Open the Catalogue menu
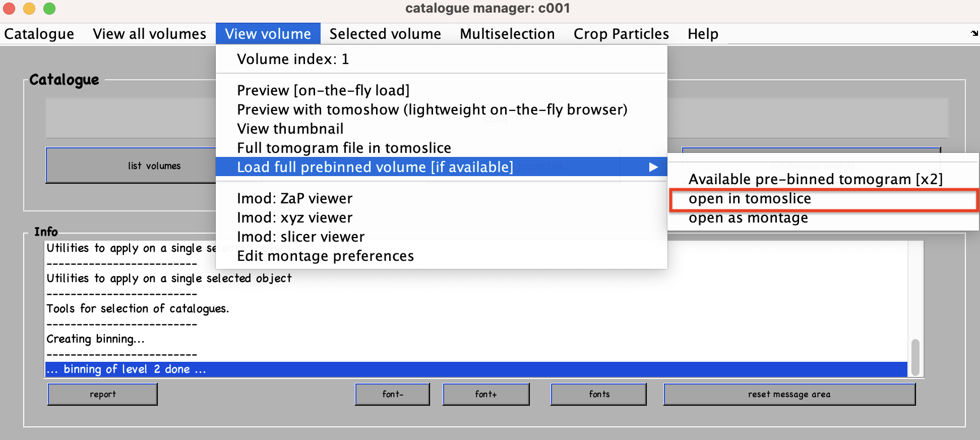Viewport: 980px width, 440px height. pos(39,34)
